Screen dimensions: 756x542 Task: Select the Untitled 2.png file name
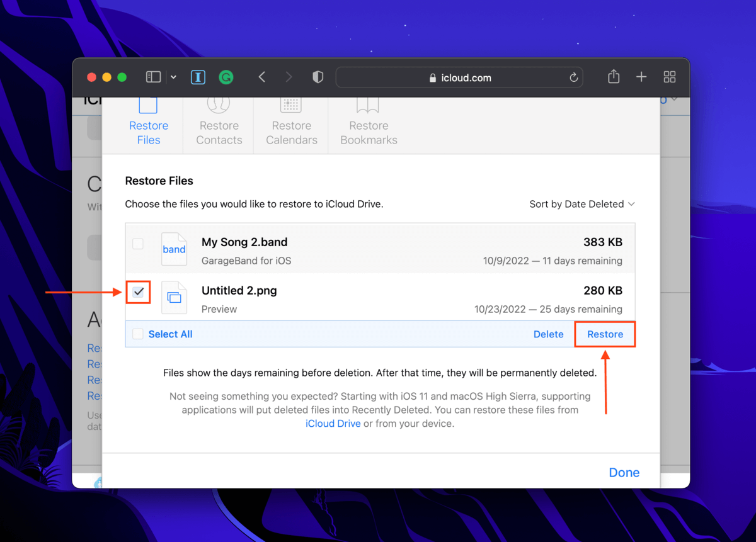(x=239, y=291)
